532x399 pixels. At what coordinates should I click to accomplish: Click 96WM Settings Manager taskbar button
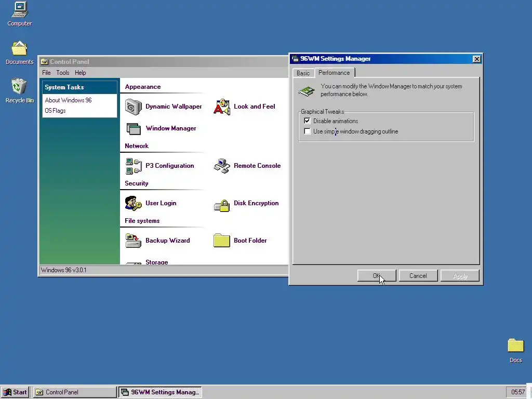(160, 392)
